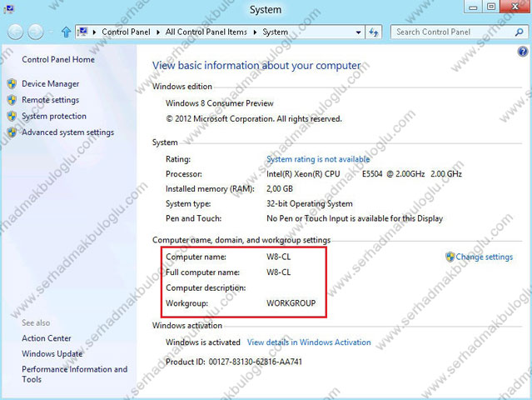Image resolution: width=532 pixels, height=400 pixels.
Task: Minimize the System window
Action: pos(473,7)
